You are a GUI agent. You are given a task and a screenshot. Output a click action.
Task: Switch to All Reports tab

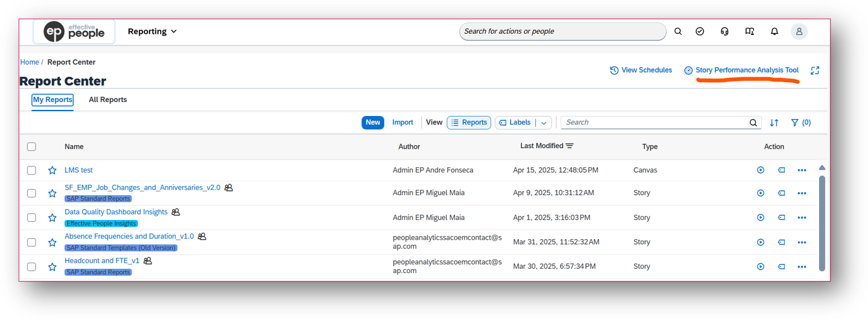click(108, 100)
